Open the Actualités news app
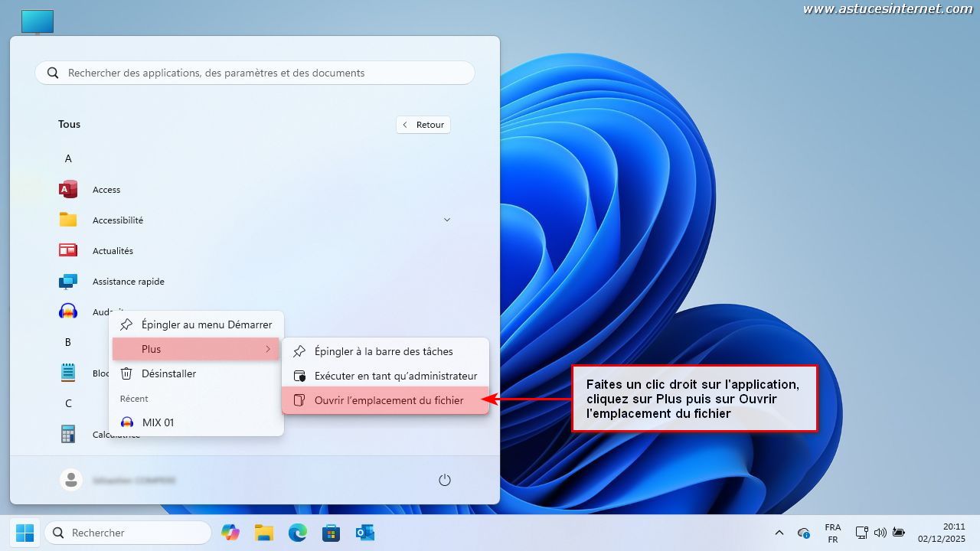Screen dimensions: 980x551 click(x=112, y=251)
